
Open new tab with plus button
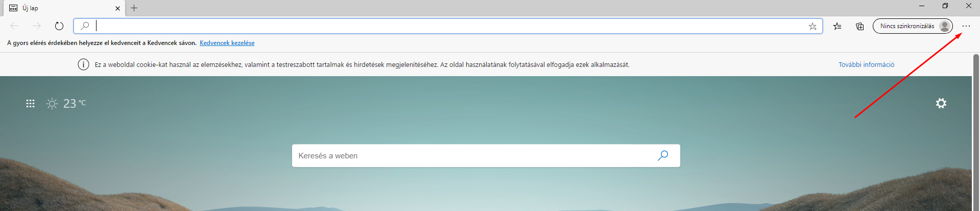point(134,8)
